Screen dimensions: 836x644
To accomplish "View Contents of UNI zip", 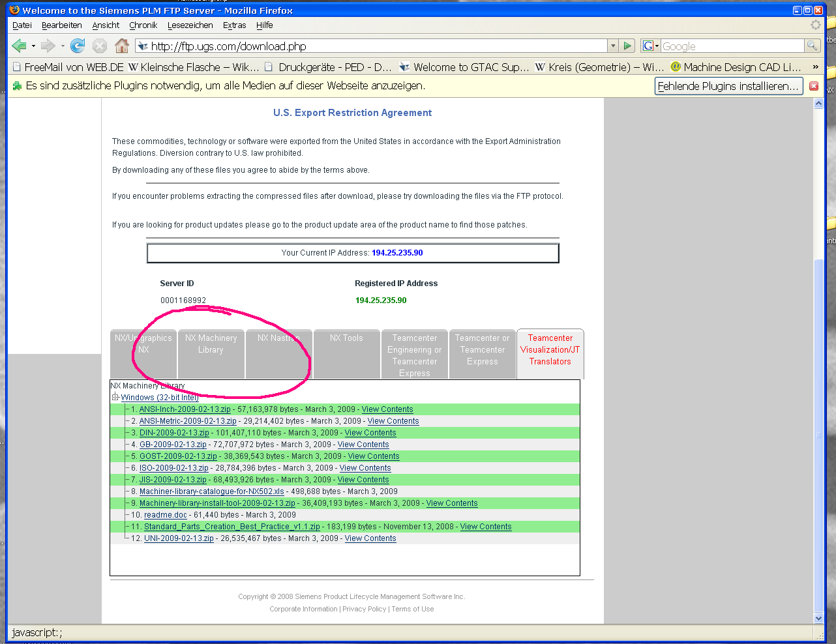I will coord(370,538).
